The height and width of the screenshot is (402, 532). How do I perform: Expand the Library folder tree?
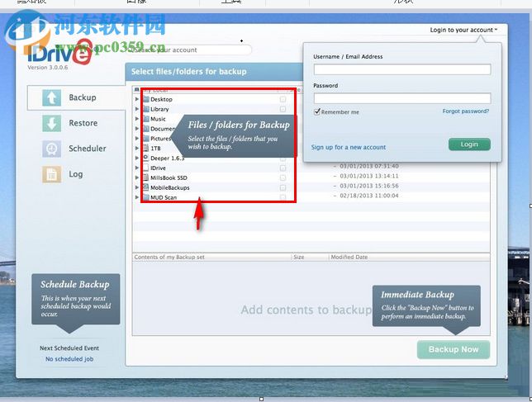(137, 109)
